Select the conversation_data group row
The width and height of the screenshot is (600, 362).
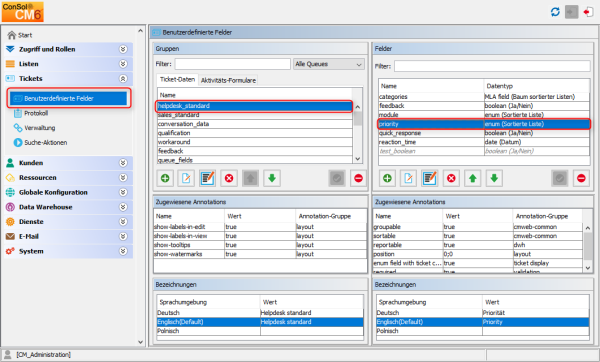pos(254,124)
